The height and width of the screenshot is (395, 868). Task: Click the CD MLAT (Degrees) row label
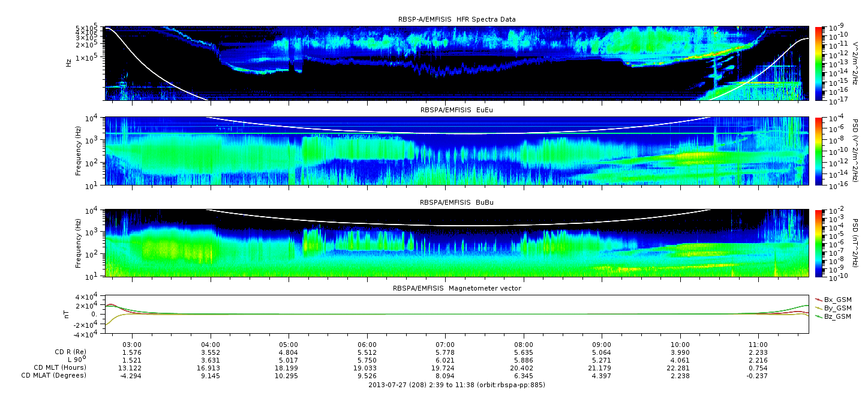(x=55, y=376)
